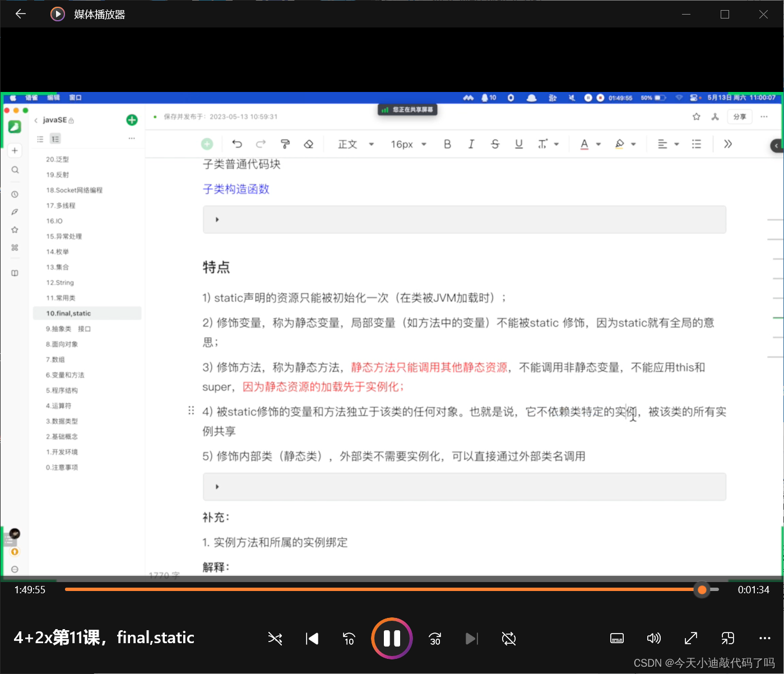Click the highlight color icon
Image resolution: width=784 pixels, height=674 pixels.
[x=620, y=144]
